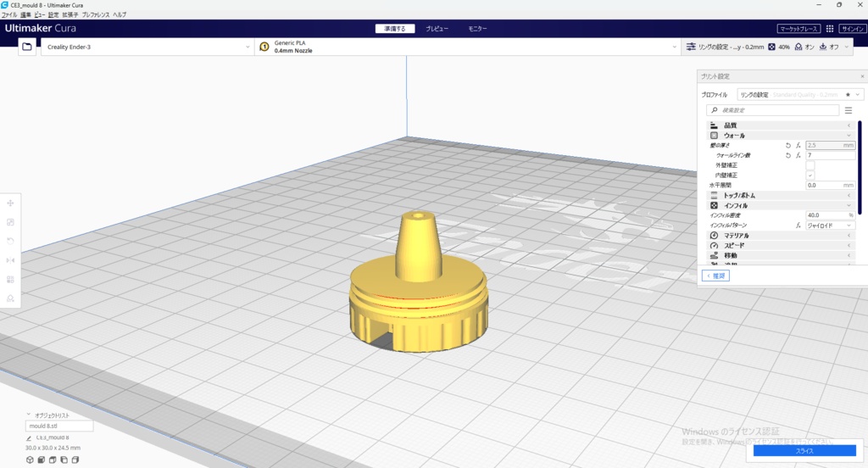Select the Scale tool in left toolbar
Viewport: 868px width, 468px height.
(x=10, y=222)
